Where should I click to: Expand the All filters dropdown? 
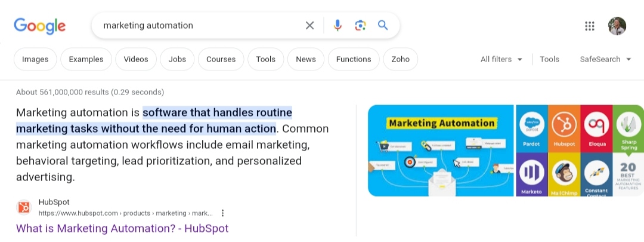(x=501, y=59)
